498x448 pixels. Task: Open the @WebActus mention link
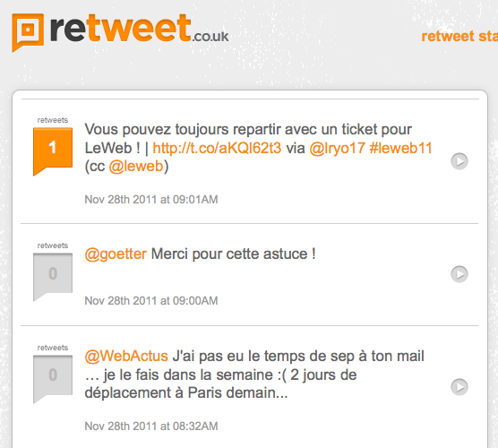click(x=126, y=357)
